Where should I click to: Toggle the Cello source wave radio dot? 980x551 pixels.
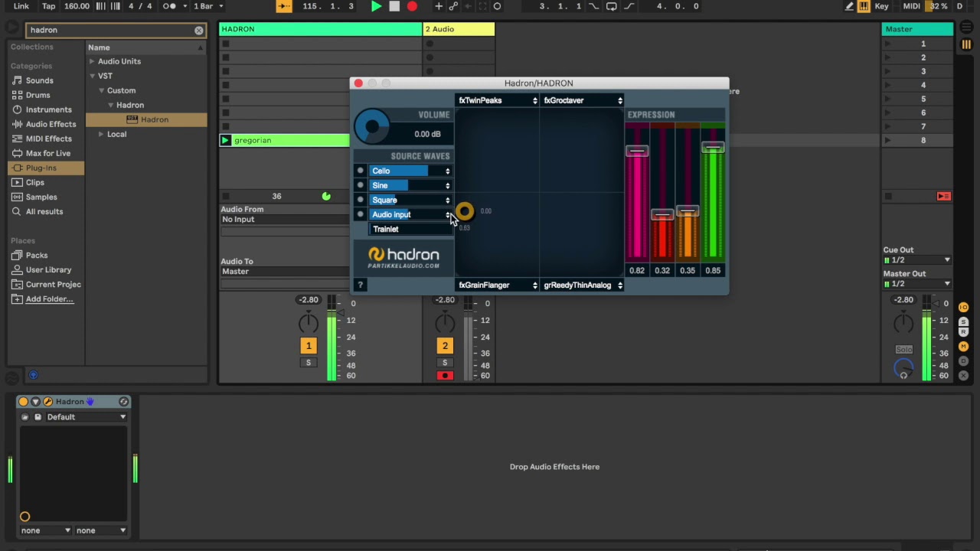pyautogui.click(x=360, y=171)
